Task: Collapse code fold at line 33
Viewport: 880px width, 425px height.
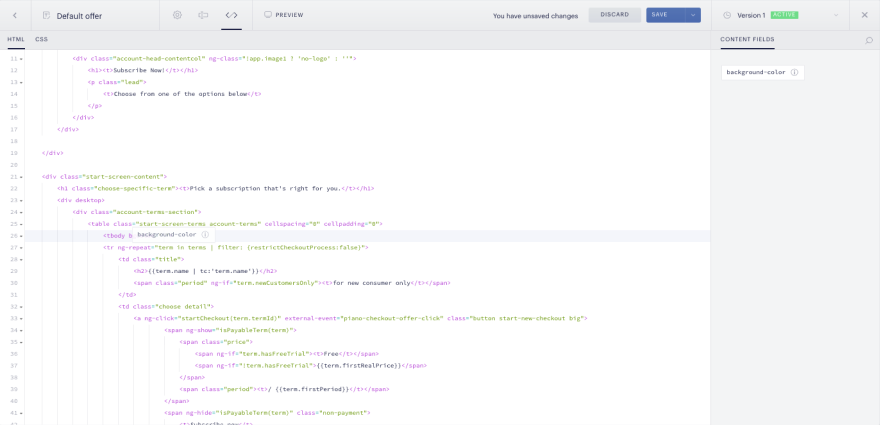Action: click(21, 318)
